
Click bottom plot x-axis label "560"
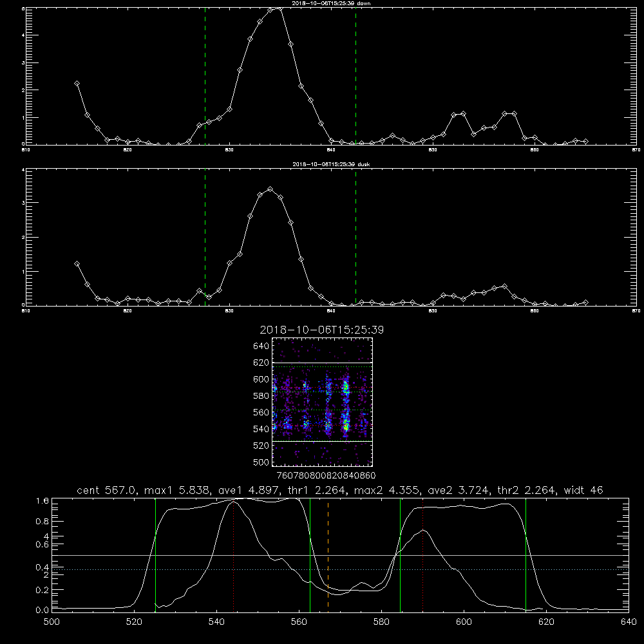pyautogui.click(x=299, y=622)
